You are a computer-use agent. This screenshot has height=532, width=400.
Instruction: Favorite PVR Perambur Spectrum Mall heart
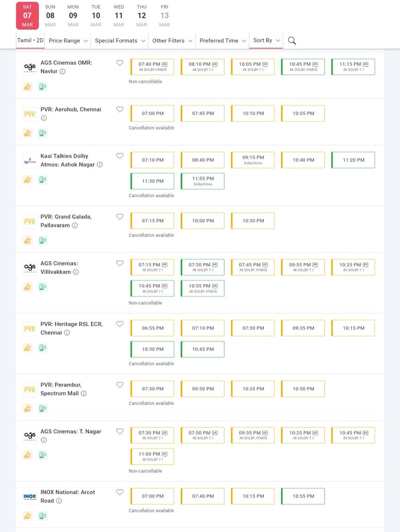pos(120,385)
